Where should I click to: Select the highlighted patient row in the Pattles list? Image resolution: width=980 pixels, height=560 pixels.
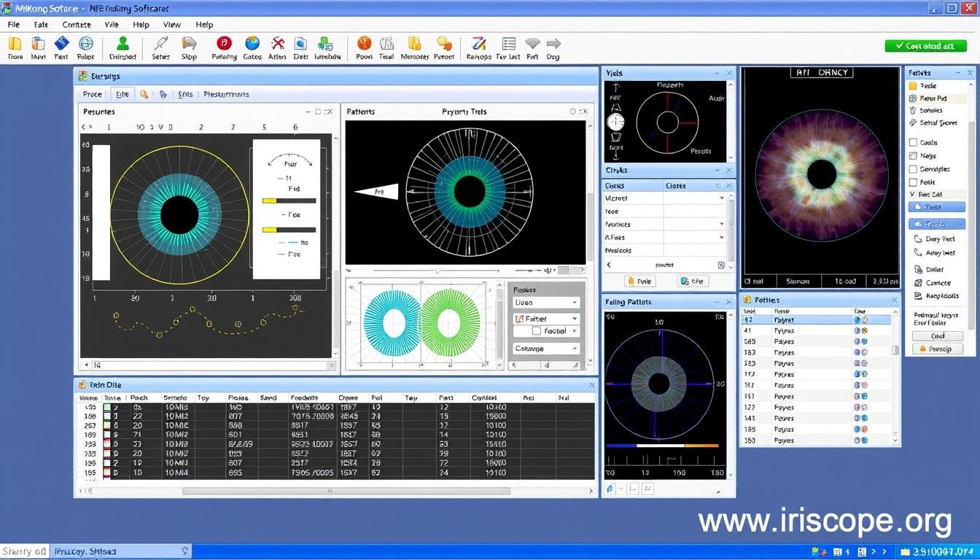coord(802,319)
